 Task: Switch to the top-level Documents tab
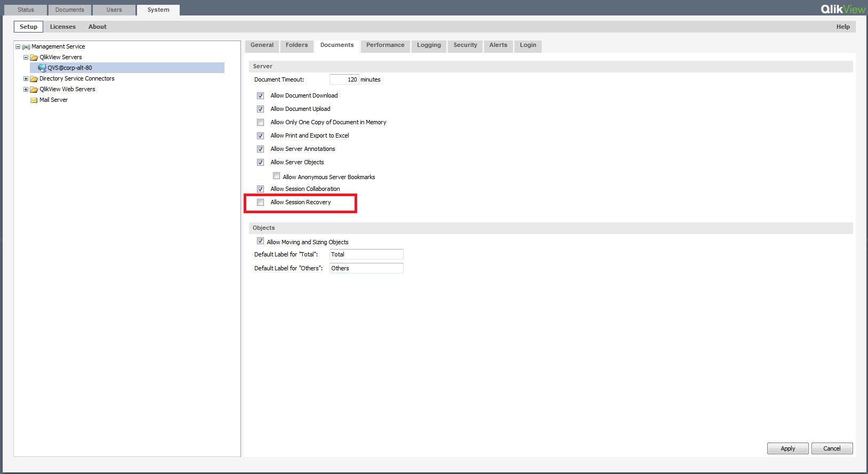70,10
